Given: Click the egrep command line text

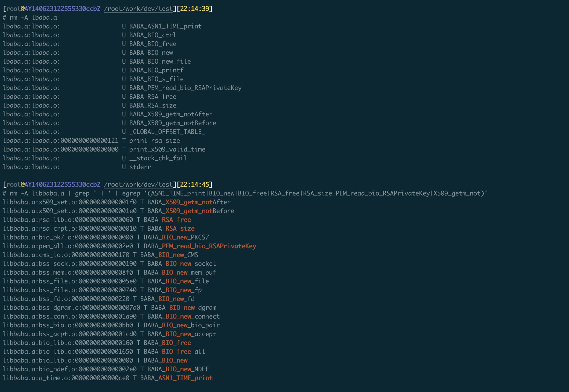Looking at the screenshot, I should (x=248, y=193).
